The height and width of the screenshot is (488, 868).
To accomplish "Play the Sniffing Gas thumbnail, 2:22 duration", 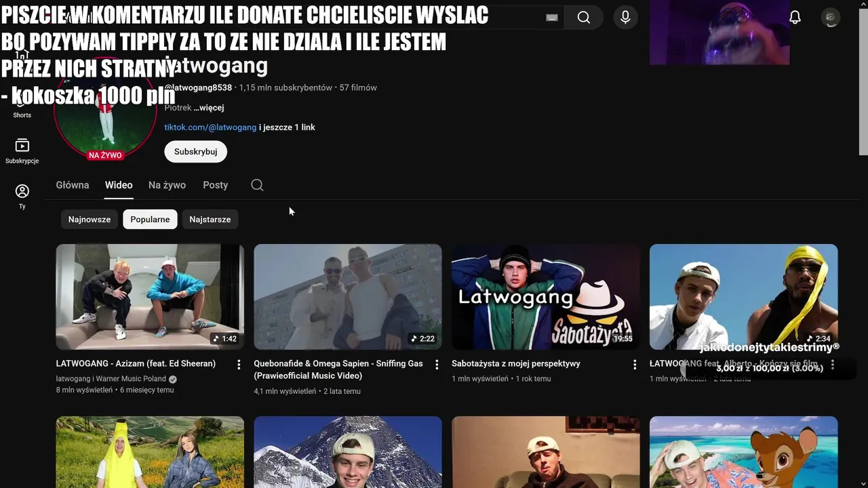I will coord(348,297).
